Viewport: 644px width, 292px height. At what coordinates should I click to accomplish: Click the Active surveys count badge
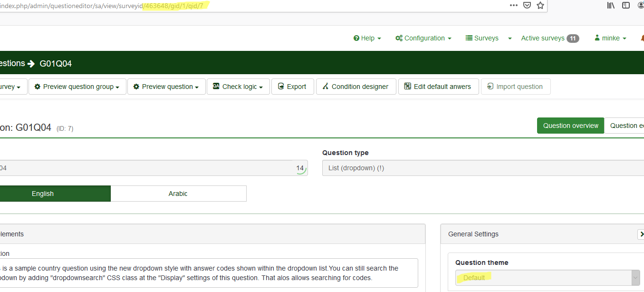[573, 39]
